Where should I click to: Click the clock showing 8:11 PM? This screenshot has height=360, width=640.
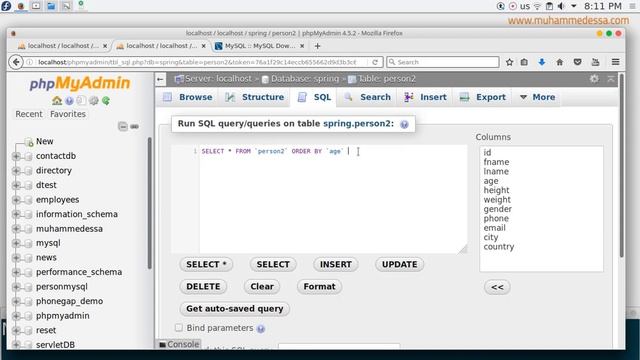[602, 6]
